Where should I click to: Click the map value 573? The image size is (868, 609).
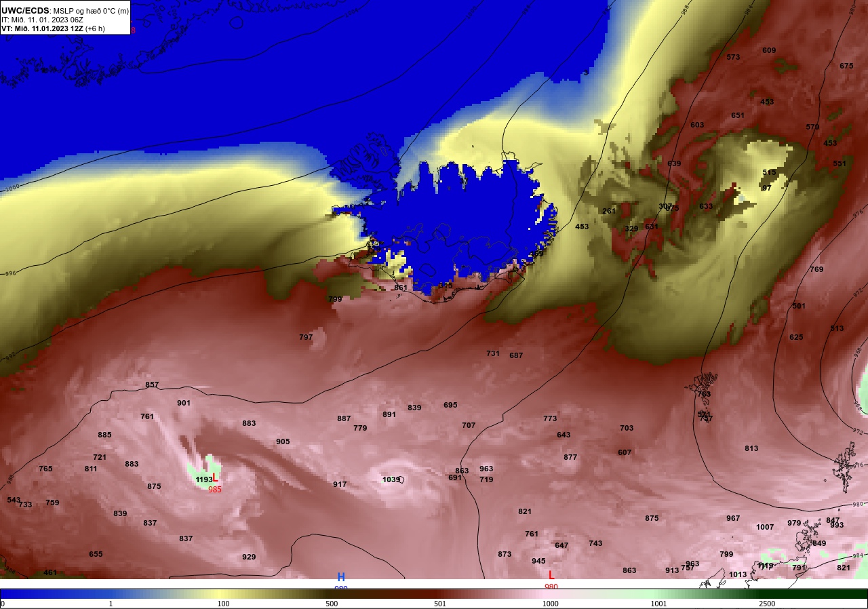tap(733, 57)
